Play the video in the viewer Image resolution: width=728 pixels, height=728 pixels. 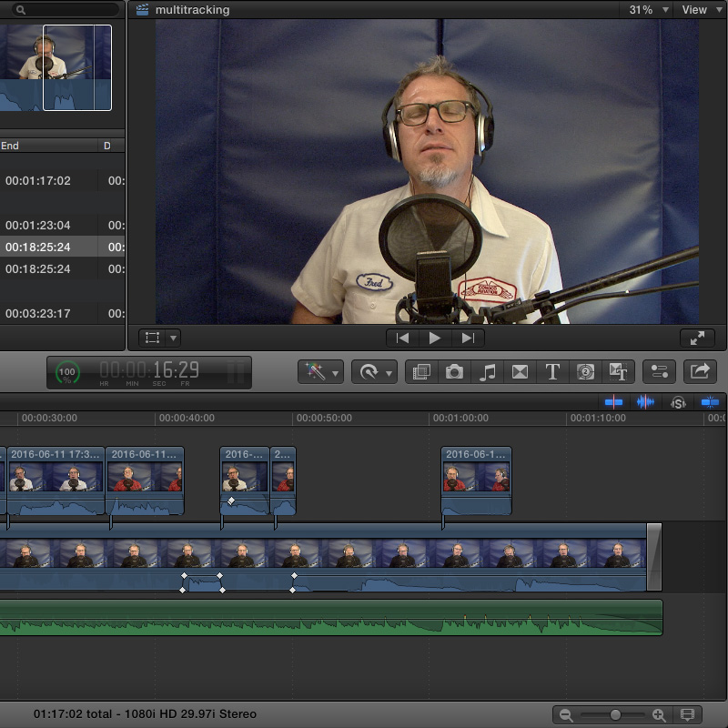434,338
